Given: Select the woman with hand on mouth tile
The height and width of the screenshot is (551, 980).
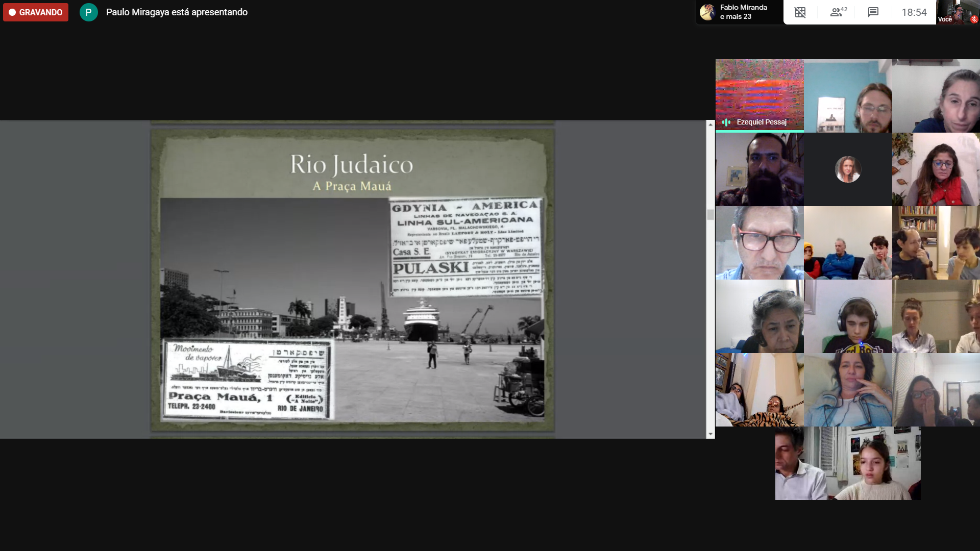Looking at the screenshot, I should click(x=936, y=390).
